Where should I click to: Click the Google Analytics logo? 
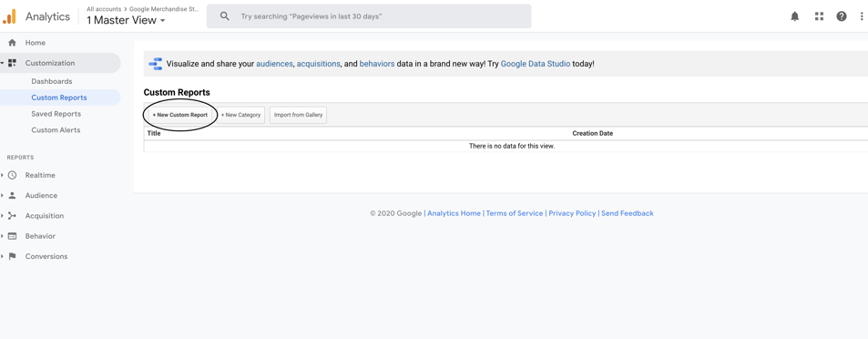pyautogui.click(x=9, y=16)
